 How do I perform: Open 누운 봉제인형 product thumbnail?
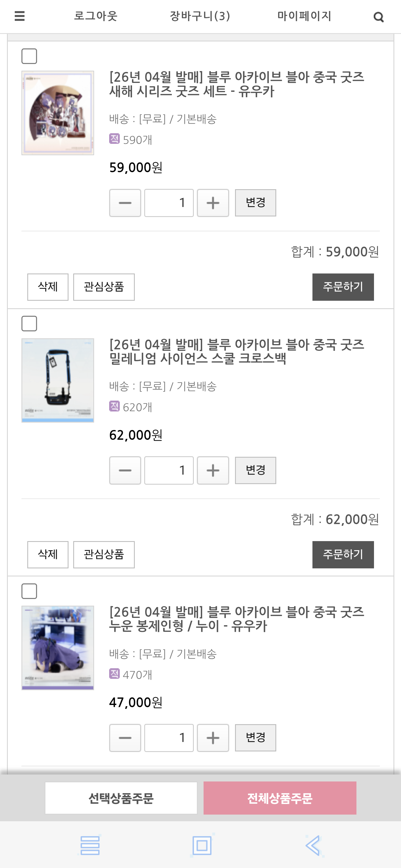tap(58, 648)
